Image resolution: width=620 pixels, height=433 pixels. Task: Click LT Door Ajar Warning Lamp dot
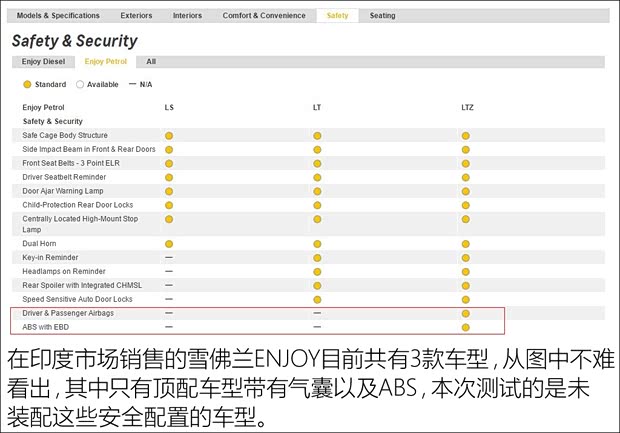(317, 191)
